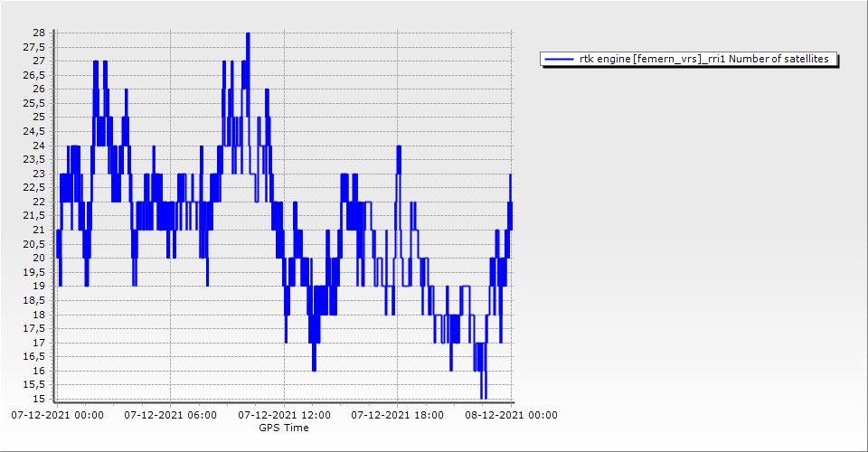Click the chart peak reaching 28 satellites

coord(247,34)
